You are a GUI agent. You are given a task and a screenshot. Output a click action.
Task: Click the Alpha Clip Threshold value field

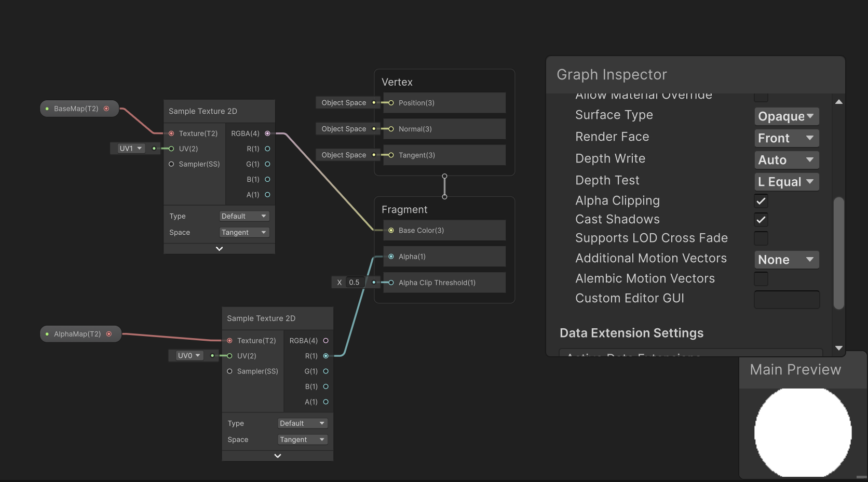coord(354,282)
